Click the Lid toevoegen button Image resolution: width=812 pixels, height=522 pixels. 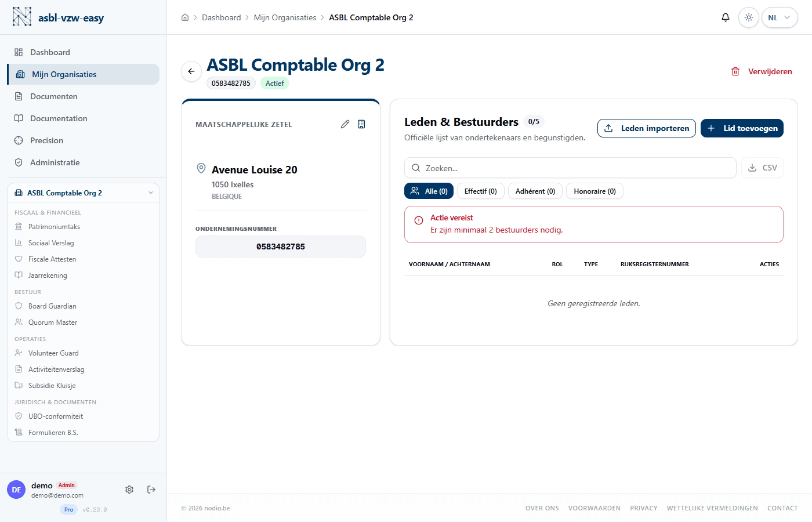tap(742, 128)
